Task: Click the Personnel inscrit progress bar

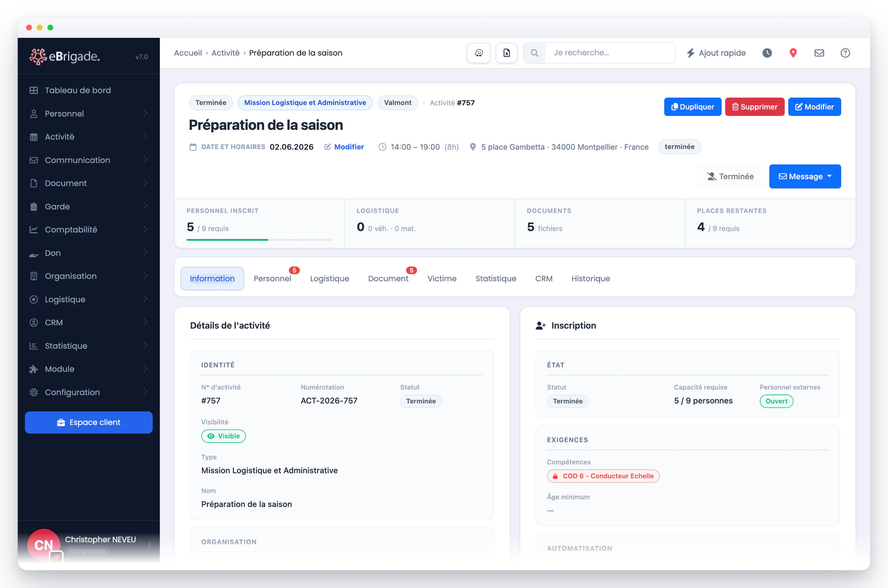Action: [x=259, y=240]
